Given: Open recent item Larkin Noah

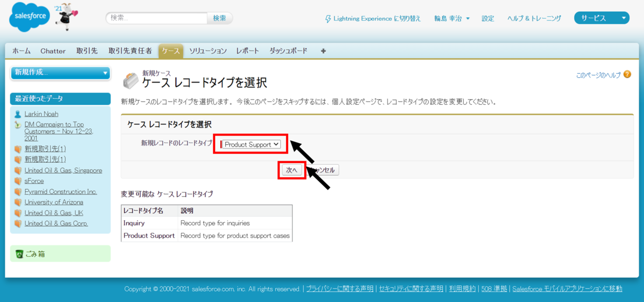Looking at the screenshot, I should pos(41,114).
